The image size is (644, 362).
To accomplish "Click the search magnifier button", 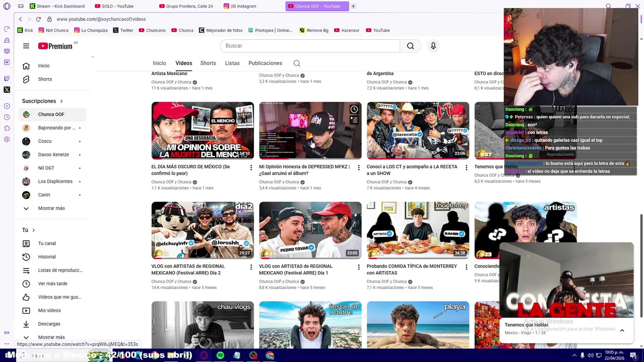I will (x=411, y=46).
